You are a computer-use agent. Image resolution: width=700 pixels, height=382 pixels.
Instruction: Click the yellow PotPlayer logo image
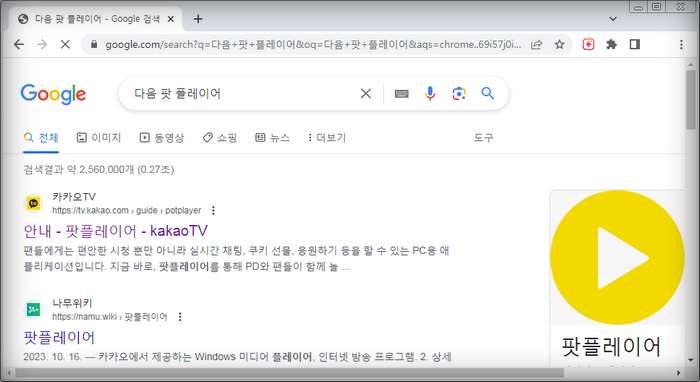[x=617, y=257]
